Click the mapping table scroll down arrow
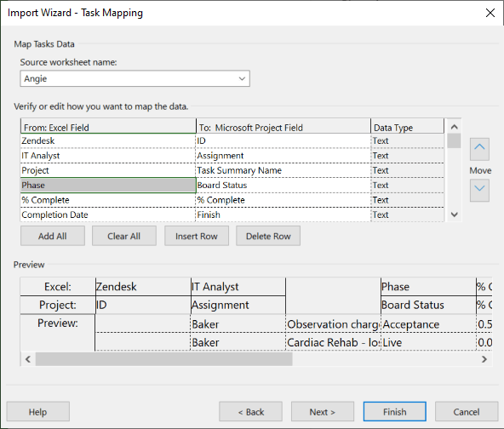The height and width of the screenshot is (429, 504). coord(454,214)
